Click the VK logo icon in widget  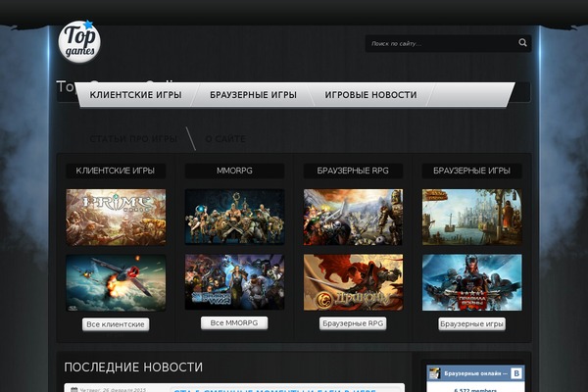516,373
